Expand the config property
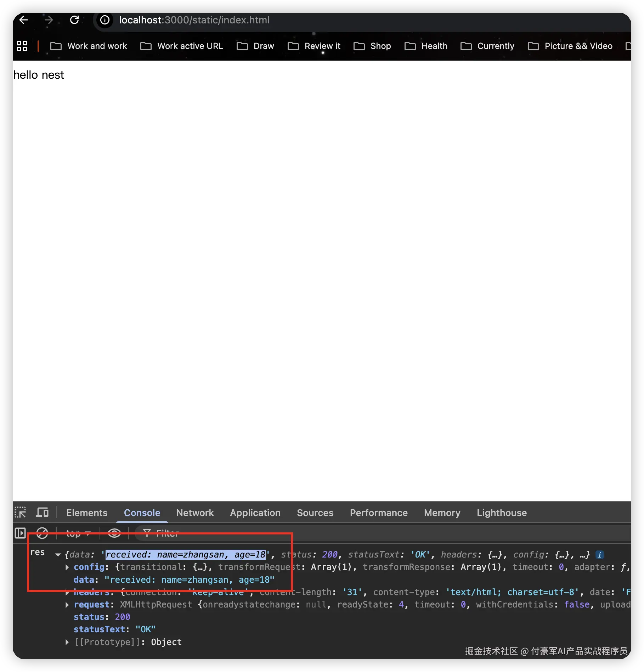The height and width of the screenshot is (672, 644). (67, 567)
